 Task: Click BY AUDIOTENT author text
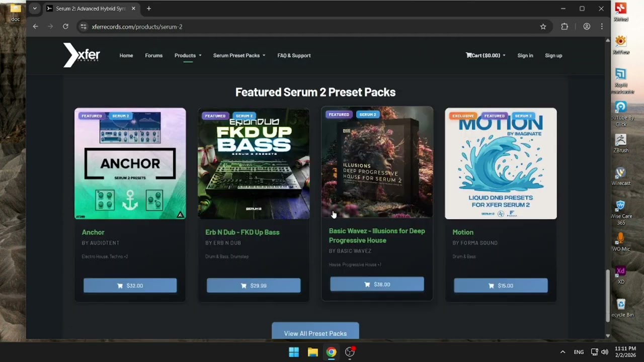click(x=100, y=243)
